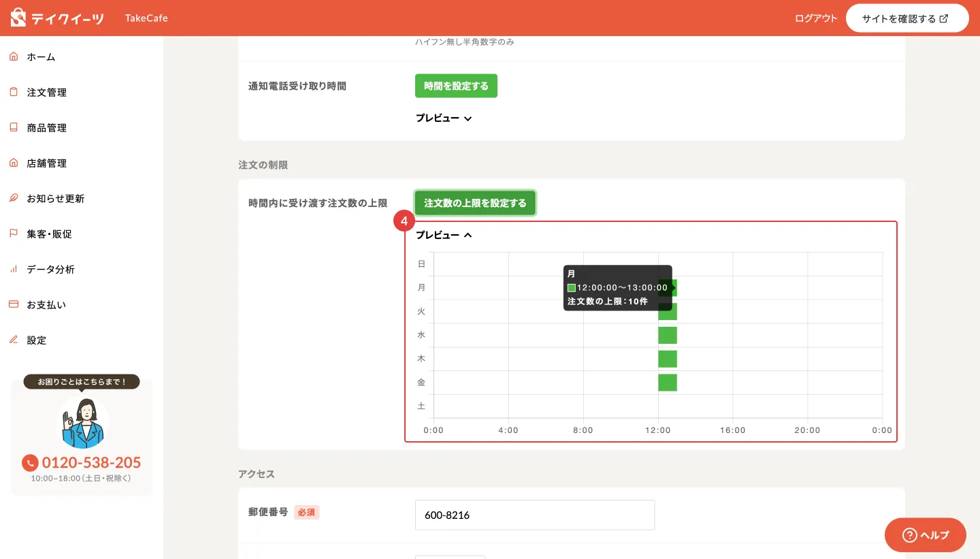
Task: Click the feather icon for お知らせ更新
Action: 14,199
